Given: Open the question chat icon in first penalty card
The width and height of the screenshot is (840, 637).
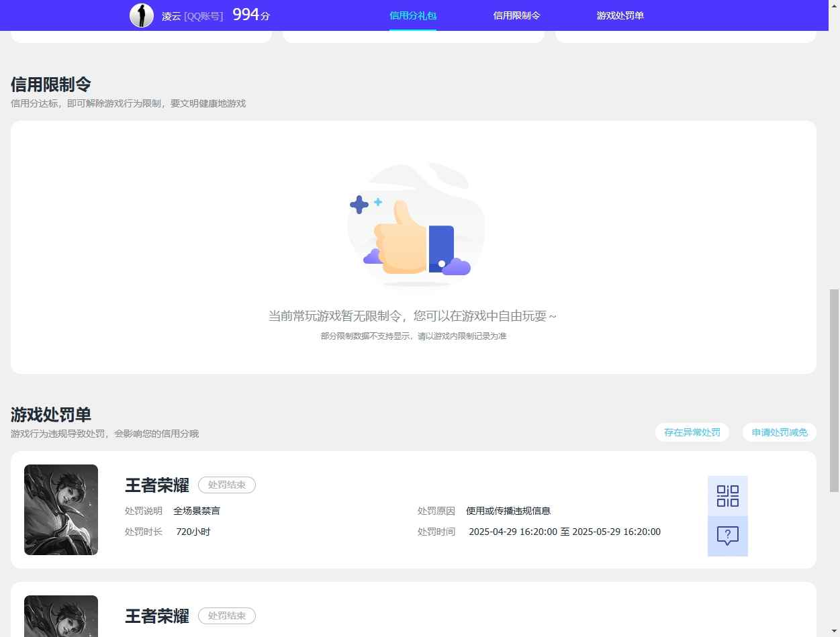Looking at the screenshot, I should click(x=727, y=536).
